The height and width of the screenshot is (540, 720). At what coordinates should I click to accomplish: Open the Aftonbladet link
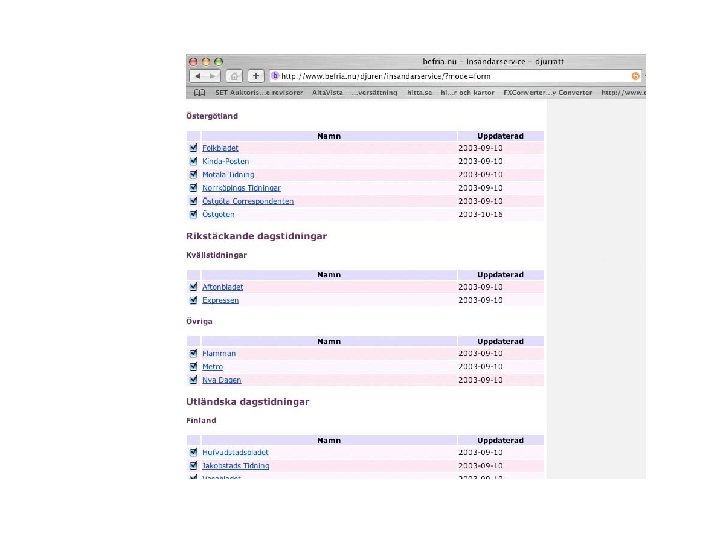223,287
